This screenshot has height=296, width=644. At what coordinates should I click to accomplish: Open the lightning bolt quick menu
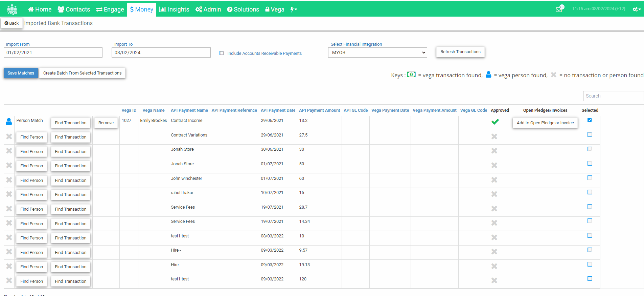(293, 9)
